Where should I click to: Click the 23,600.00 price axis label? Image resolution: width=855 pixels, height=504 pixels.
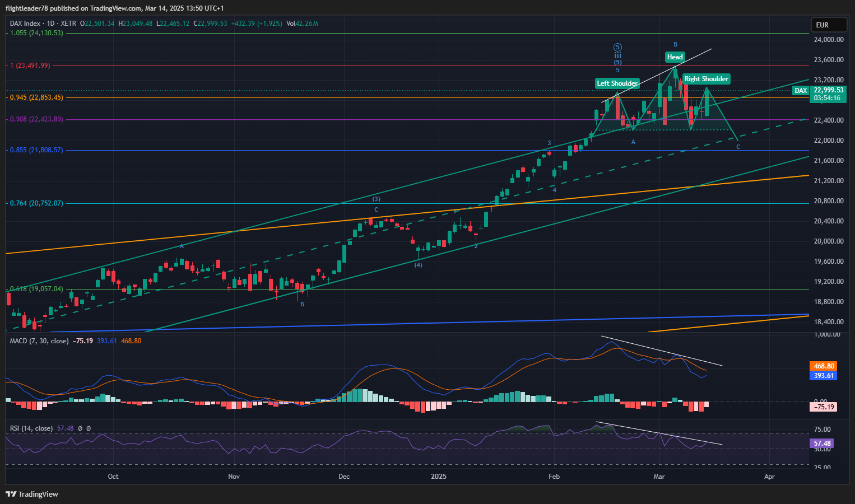coord(829,60)
